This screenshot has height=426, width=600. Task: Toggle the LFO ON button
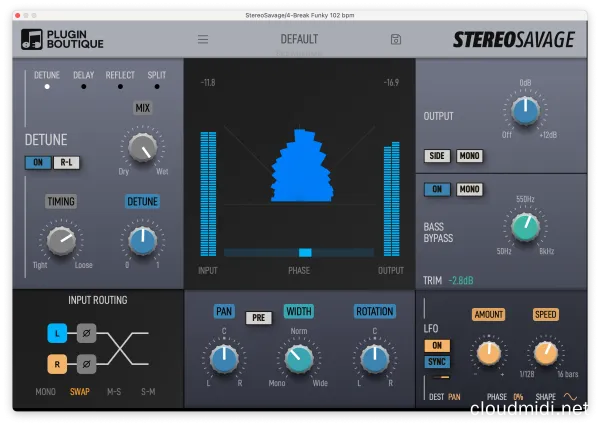(437, 346)
